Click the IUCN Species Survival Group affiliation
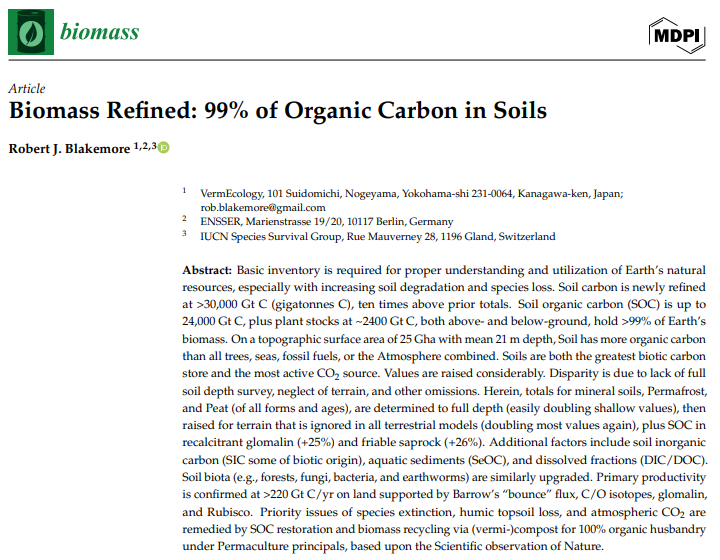Image resolution: width=720 pixels, height=560 pixels. [377, 236]
